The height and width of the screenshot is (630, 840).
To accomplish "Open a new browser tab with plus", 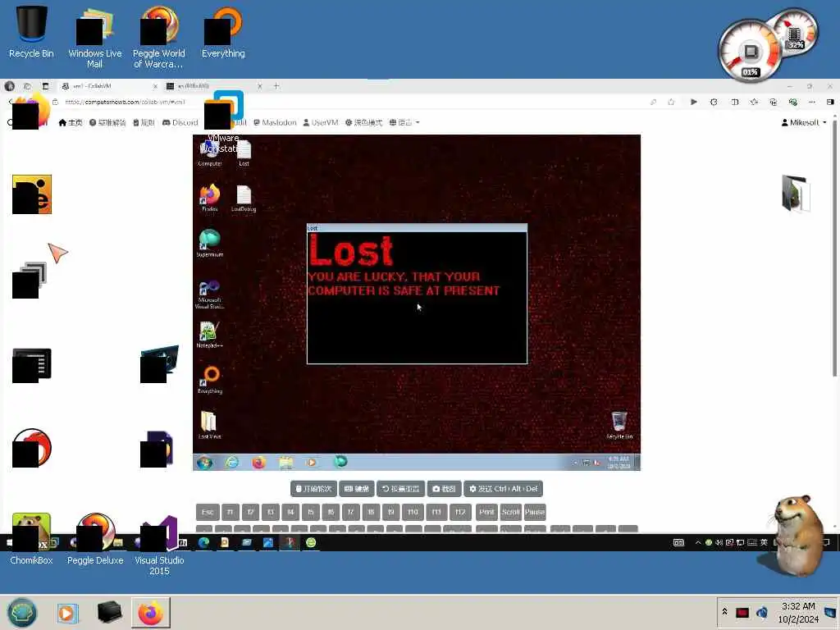I will (x=276, y=85).
